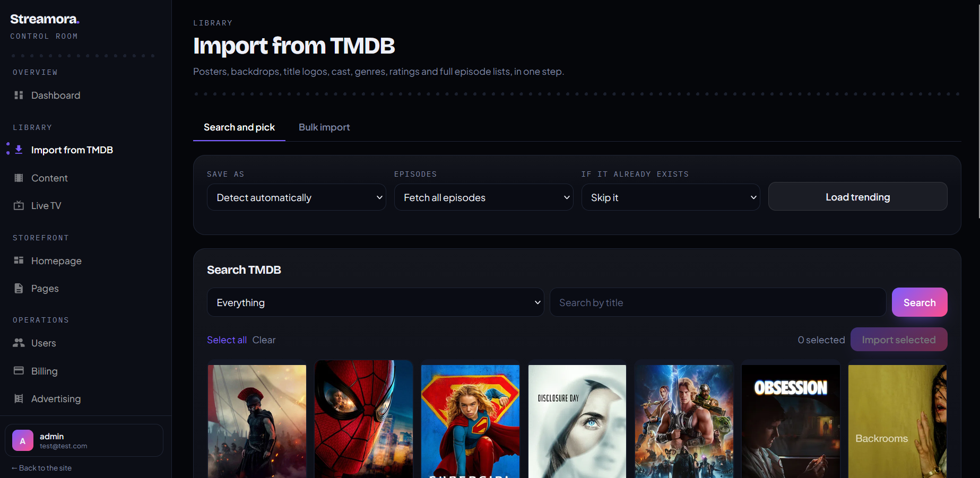Open the admin account card
The width and height of the screenshot is (980, 478).
[84, 440]
